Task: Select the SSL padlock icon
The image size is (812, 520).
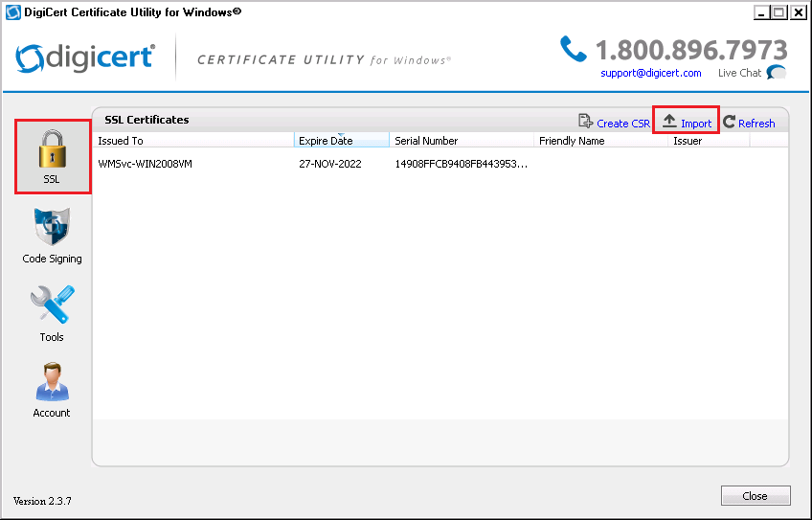Action: [52, 150]
